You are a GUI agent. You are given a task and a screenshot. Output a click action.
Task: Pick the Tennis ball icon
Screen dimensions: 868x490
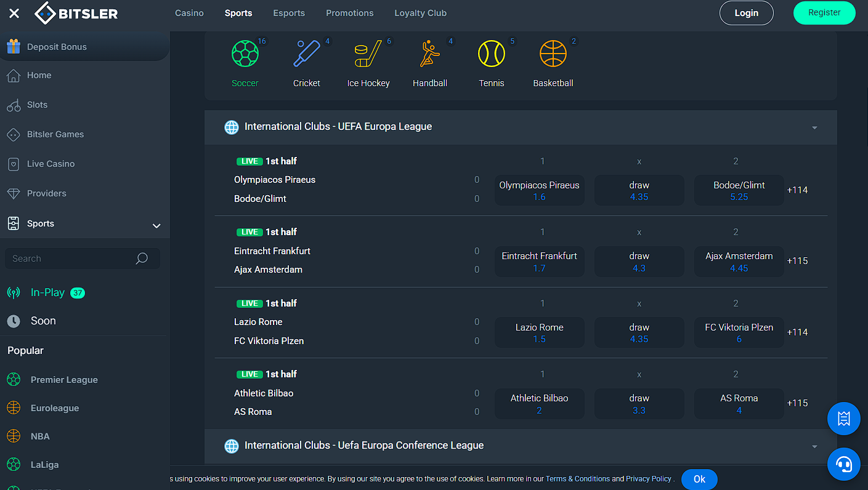tap(491, 54)
